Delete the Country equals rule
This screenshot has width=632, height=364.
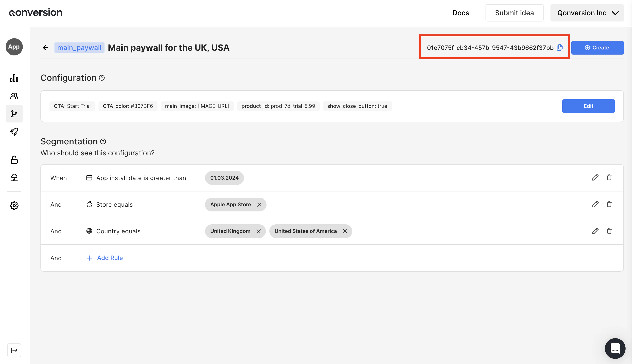tap(609, 231)
